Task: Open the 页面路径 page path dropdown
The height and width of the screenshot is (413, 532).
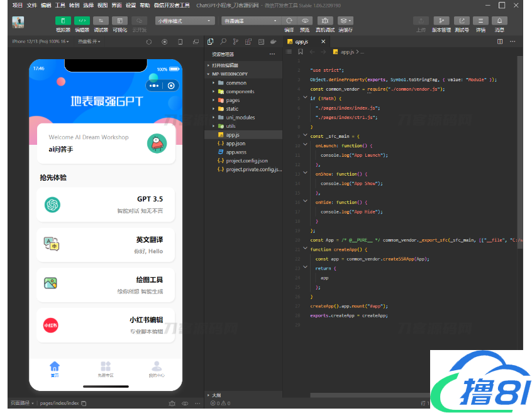Action: coord(22,403)
